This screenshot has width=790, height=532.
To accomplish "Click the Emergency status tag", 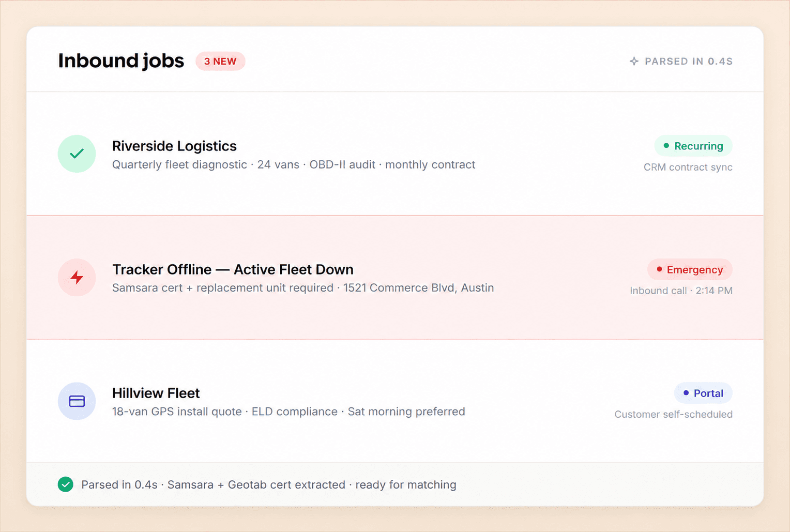I will click(690, 269).
